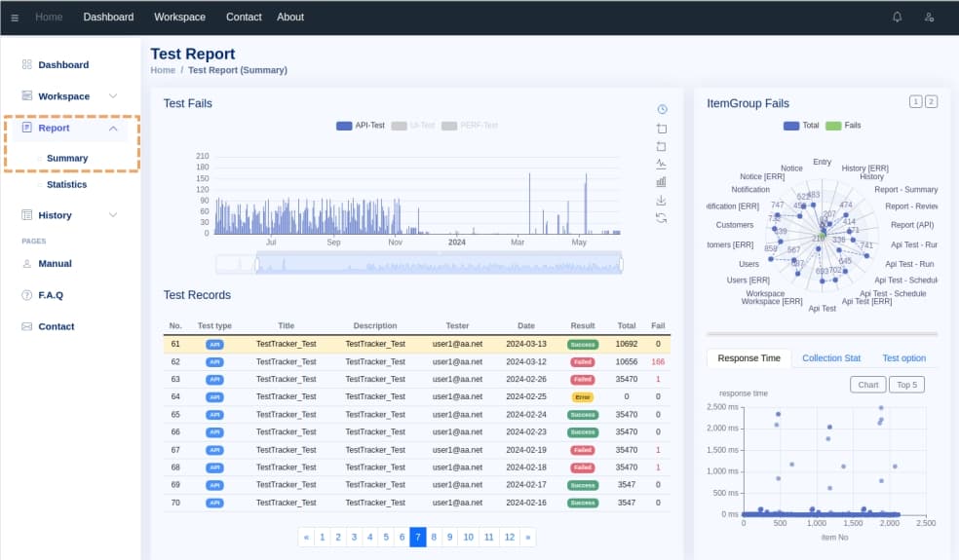Viewport: 959px width, 560px height.
Task: Enable the PERF-Test legend series
Action: 470,126
